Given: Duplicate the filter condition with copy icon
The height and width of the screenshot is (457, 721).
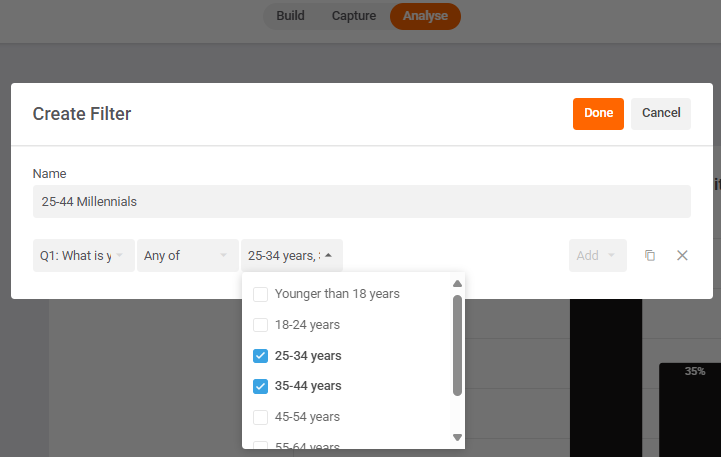Looking at the screenshot, I should 650,256.
